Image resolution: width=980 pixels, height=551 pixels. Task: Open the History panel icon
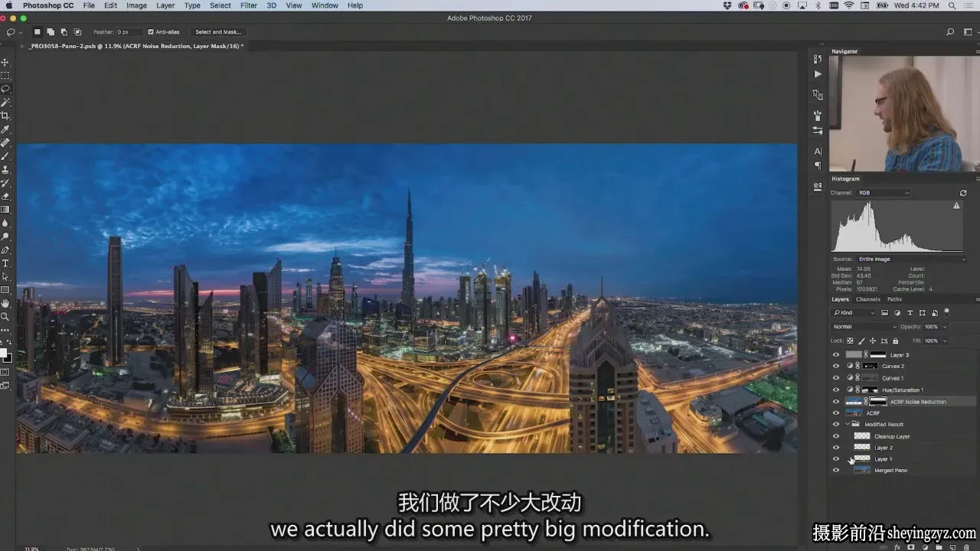pyautogui.click(x=818, y=59)
